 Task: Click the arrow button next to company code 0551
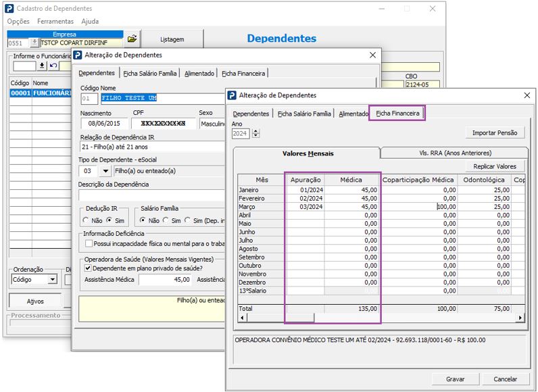(34, 43)
